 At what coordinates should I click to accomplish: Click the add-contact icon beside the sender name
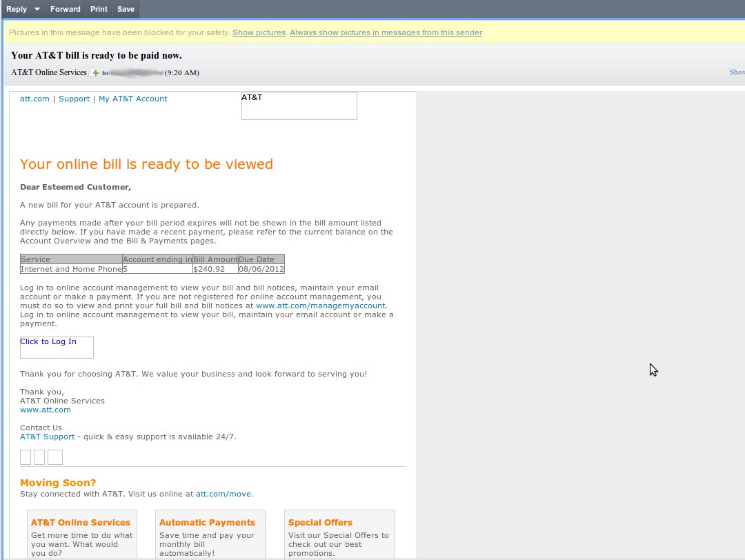pyautogui.click(x=95, y=72)
